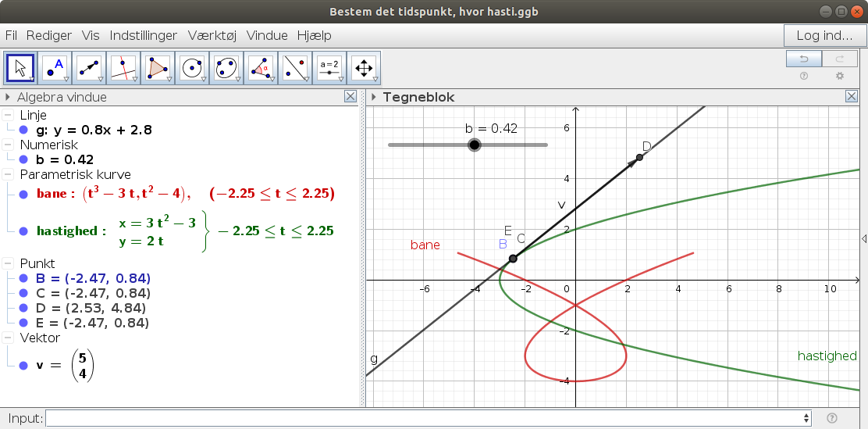Viewport: 868px width, 429px height.
Task: Open toolbar help question mark icon
Action: (x=804, y=76)
